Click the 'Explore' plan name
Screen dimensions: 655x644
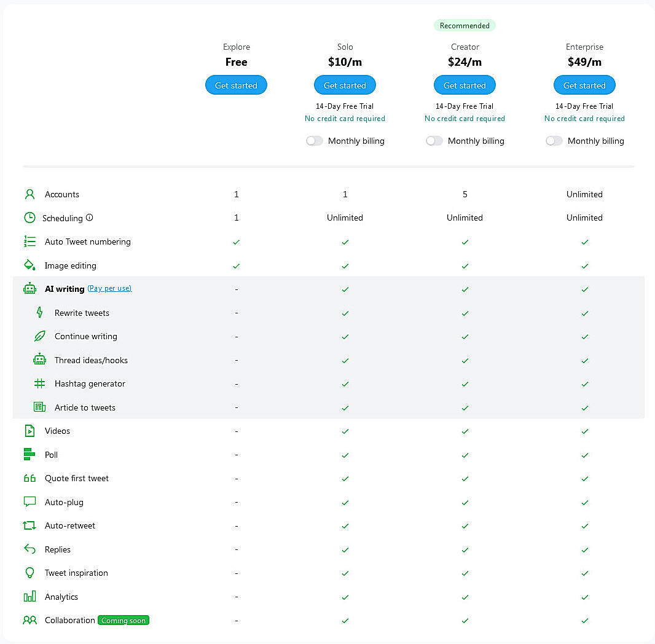coord(237,47)
